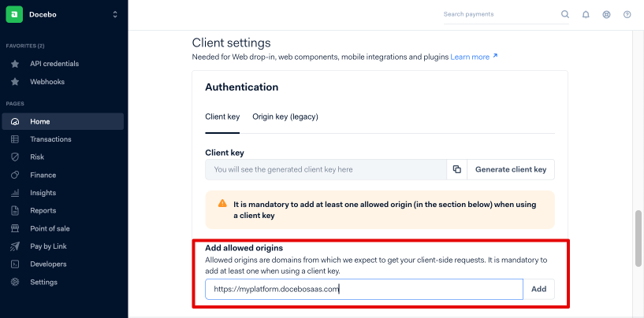The width and height of the screenshot is (644, 318).
Task: Click the green Docebo account logo
Action: [14, 14]
